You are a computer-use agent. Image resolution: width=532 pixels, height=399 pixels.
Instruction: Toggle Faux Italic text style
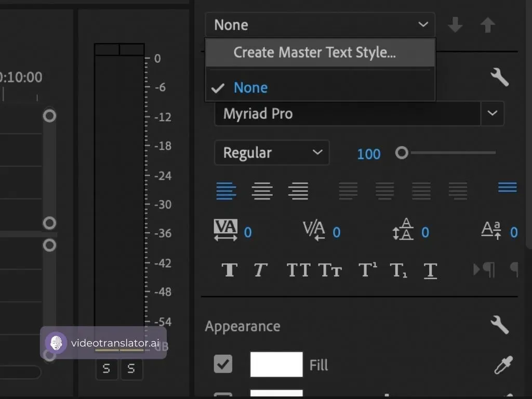pyautogui.click(x=261, y=270)
